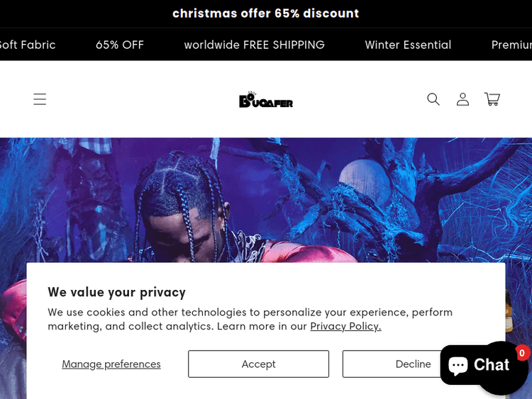Click the We value your privacy heading

(x=117, y=292)
